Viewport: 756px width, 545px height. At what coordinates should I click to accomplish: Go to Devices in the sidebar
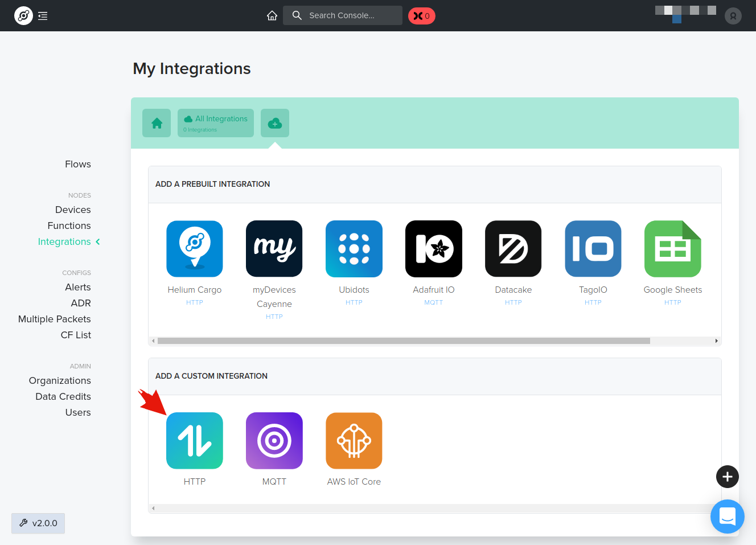pos(73,210)
